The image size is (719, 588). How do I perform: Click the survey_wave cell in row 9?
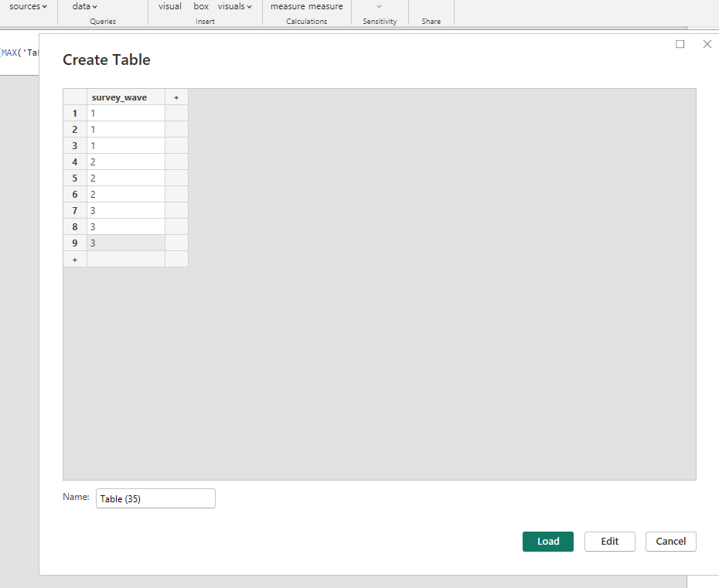126,243
